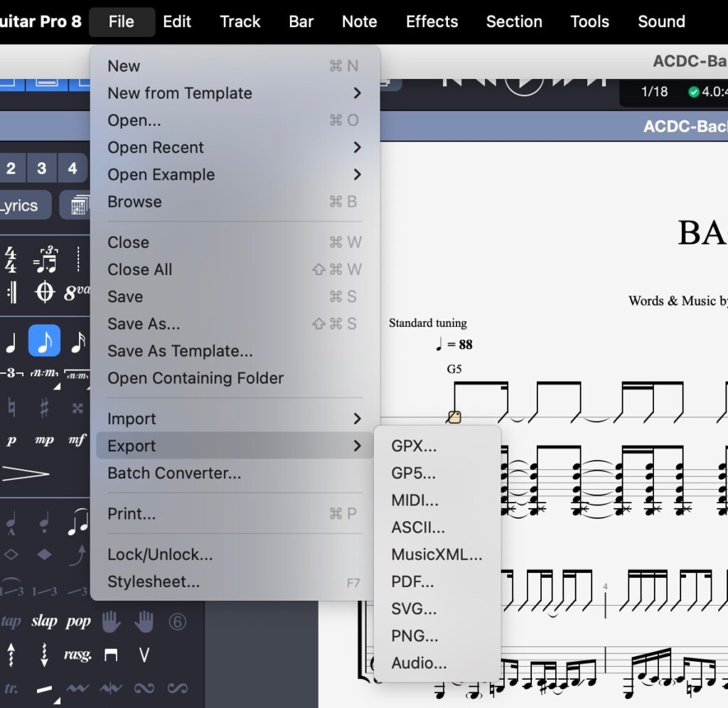The height and width of the screenshot is (708, 728).
Task: Select Batch Converter... menu entry
Action: (x=174, y=473)
